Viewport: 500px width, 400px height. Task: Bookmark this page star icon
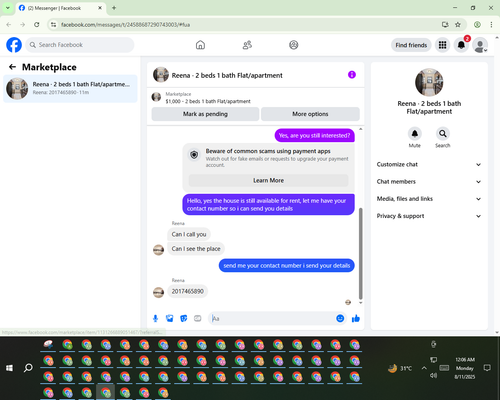pyautogui.click(x=458, y=25)
